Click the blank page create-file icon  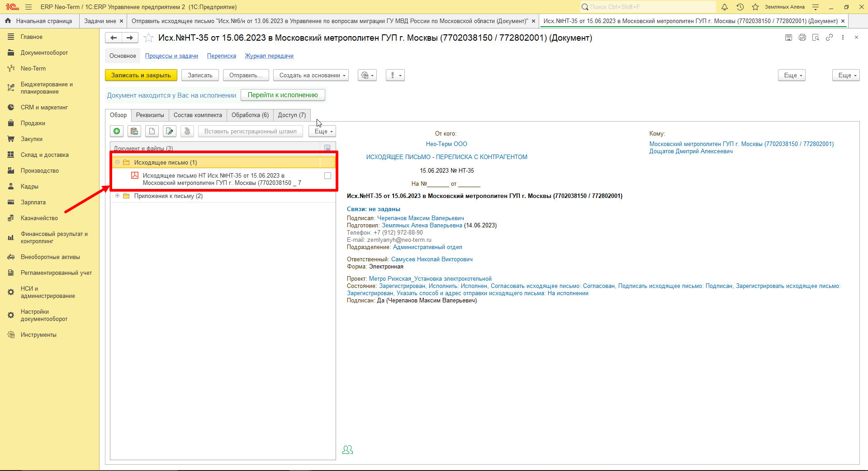click(152, 131)
